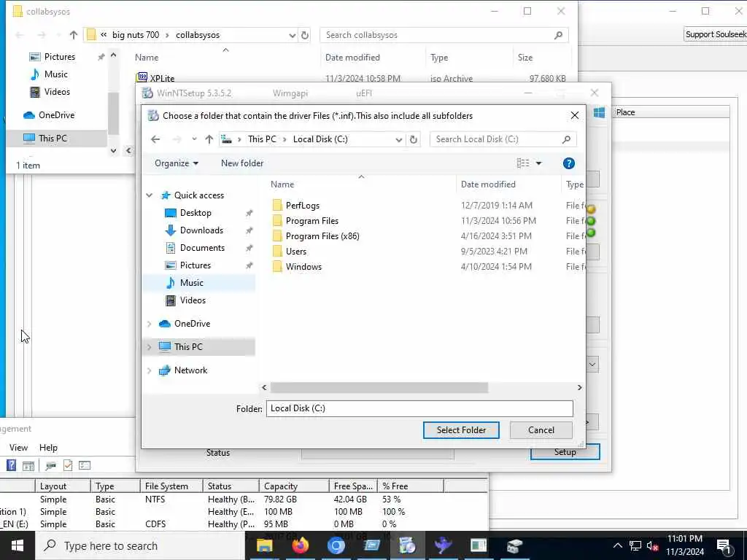This screenshot has width=747, height=560.
Task: Select This PC in collabsysos sidebar
Action: [x=53, y=138]
